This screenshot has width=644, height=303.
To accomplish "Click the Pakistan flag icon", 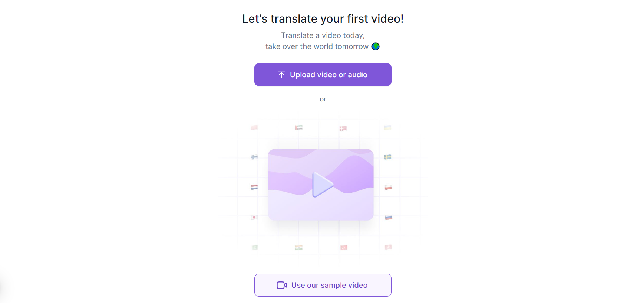I will pos(254,247).
